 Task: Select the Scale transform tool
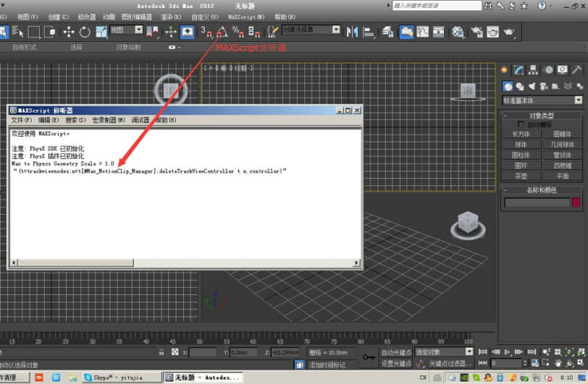coord(101,32)
